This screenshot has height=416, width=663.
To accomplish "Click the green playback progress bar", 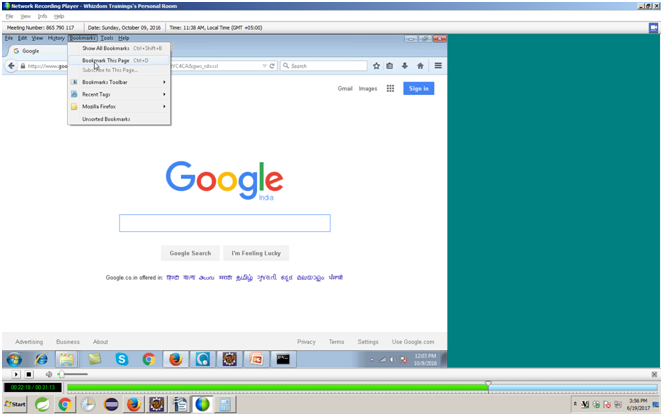I will 278,387.
